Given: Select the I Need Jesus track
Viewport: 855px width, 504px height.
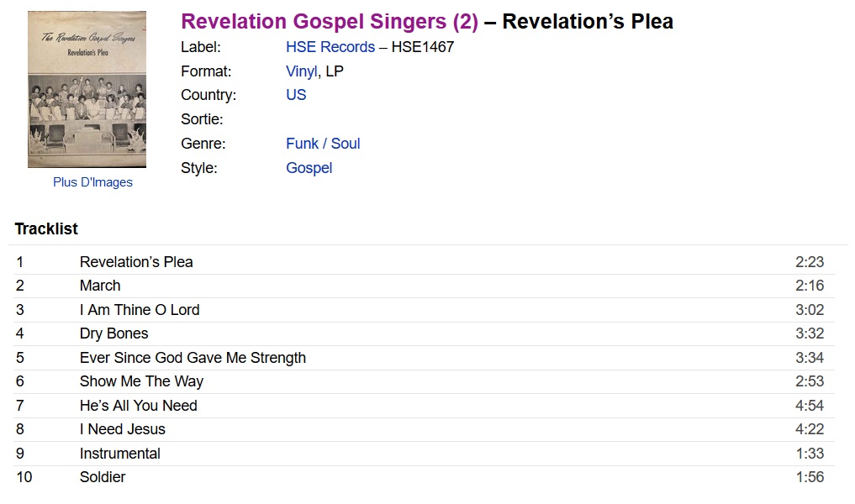Looking at the screenshot, I should click(424, 429).
